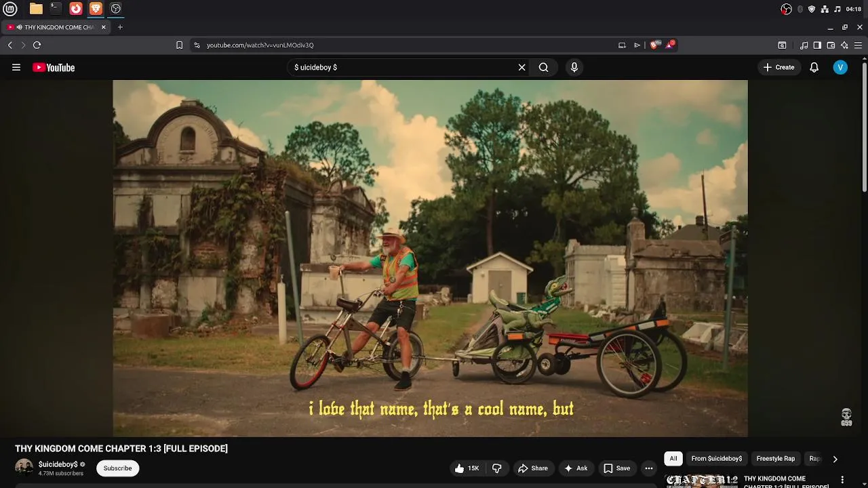Open the account avatar menu
The image size is (868, 488).
point(840,67)
